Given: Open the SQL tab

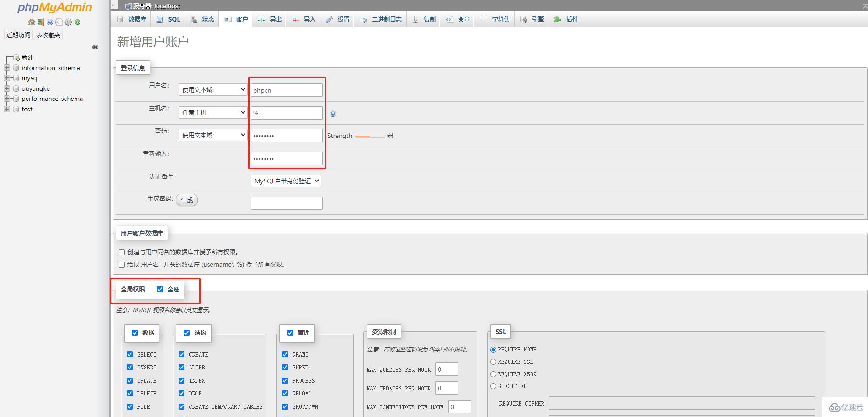Looking at the screenshot, I should [x=168, y=19].
